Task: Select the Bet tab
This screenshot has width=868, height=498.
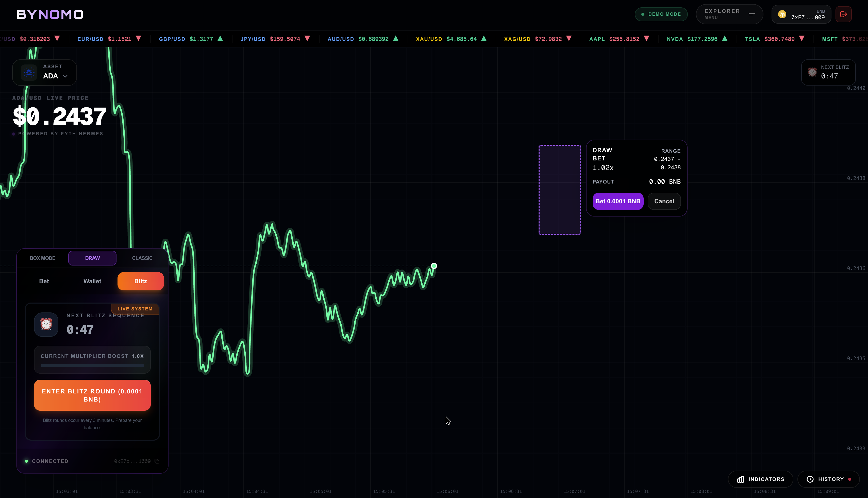Action: (44, 281)
